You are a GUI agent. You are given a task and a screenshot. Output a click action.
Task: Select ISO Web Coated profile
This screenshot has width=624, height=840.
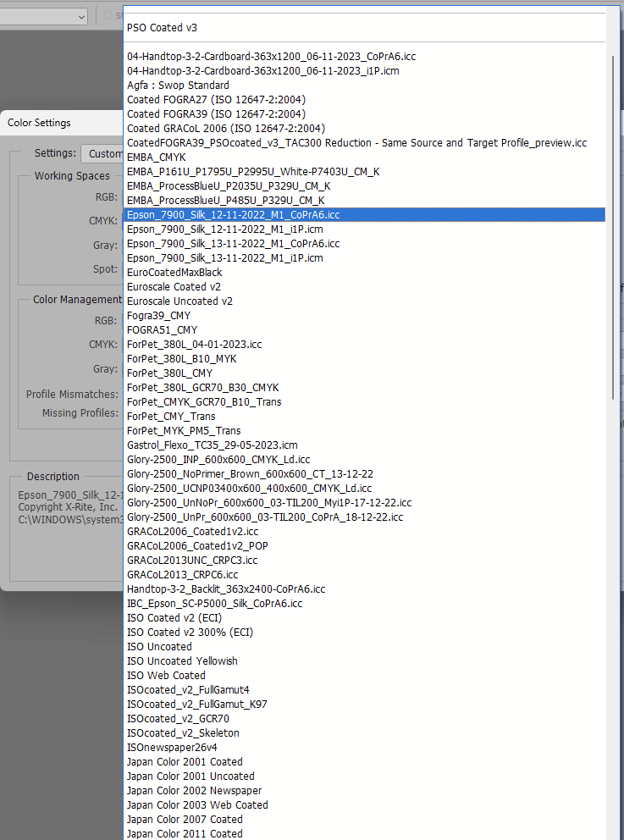364,676
